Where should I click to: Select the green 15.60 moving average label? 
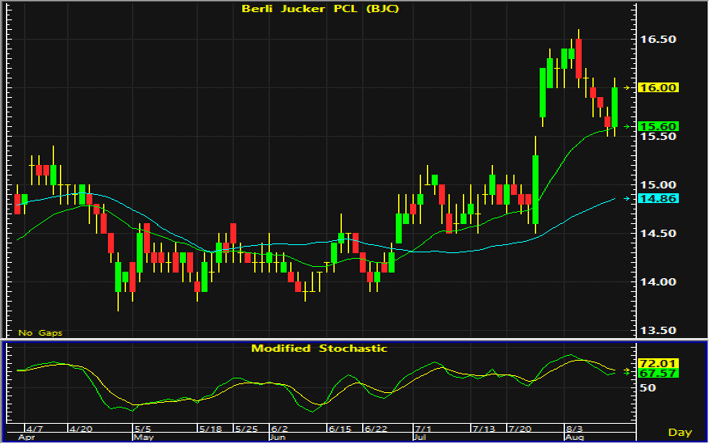pyautogui.click(x=658, y=126)
